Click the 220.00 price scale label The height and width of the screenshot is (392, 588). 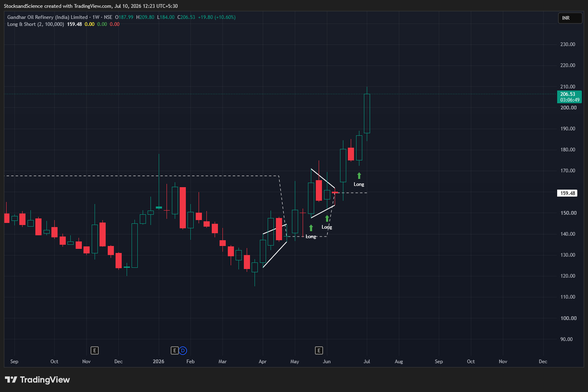(567, 66)
